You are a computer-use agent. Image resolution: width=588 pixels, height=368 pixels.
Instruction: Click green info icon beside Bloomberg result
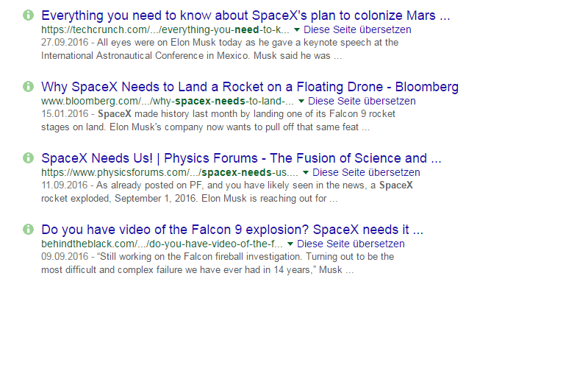(28, 86)
